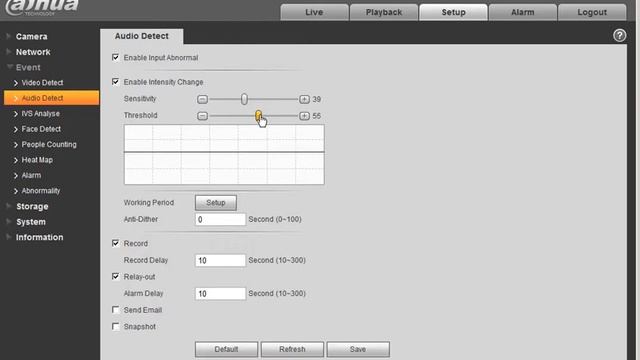Switch to the Live tab

(x=314, y=12)
